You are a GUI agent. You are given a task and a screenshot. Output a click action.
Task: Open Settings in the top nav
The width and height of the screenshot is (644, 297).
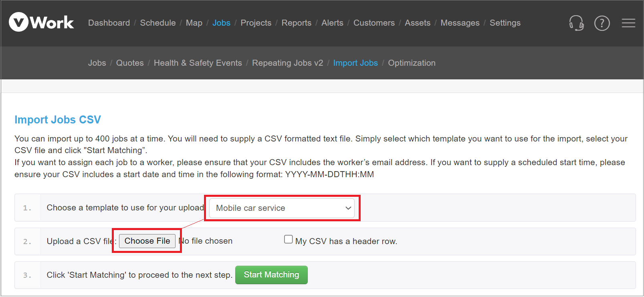[x=505, y=23]
